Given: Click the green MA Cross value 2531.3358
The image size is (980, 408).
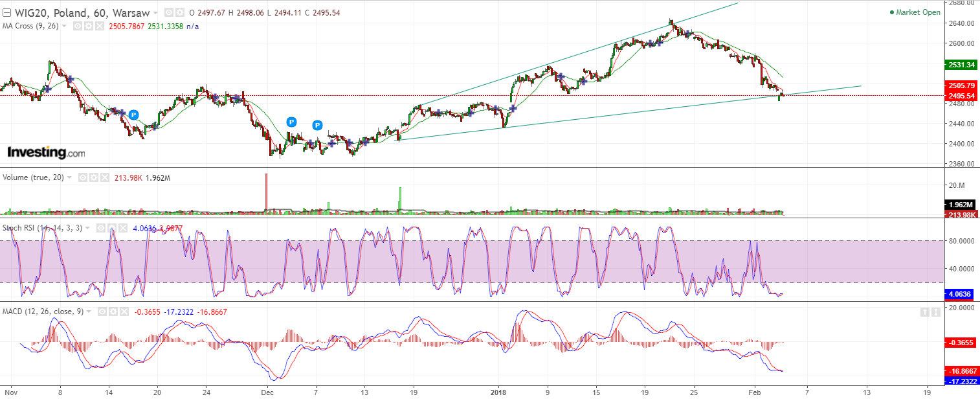Looking at the screenshot, I should click(166, 27).
